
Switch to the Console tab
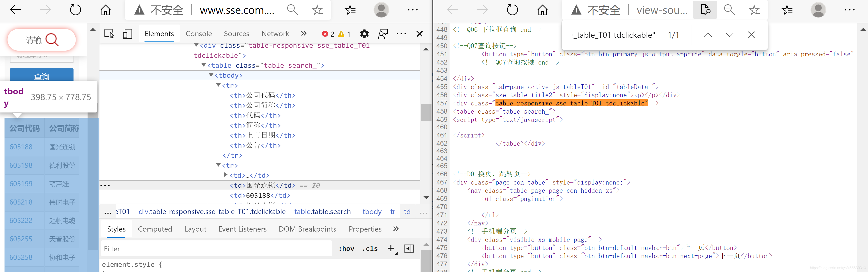point(199,34)
